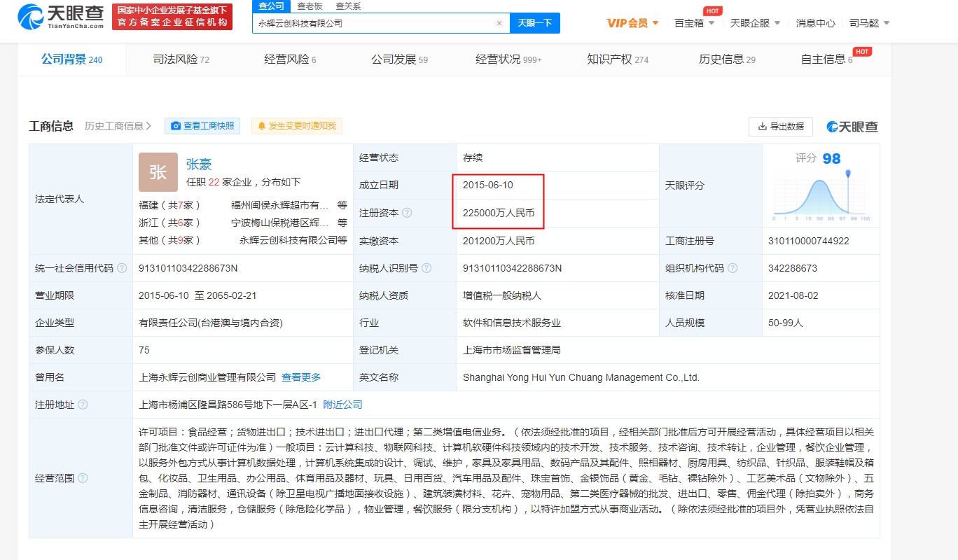958x560 pixels.
Task: Switch to 自主信息 tab
Action: coord(827,59)
